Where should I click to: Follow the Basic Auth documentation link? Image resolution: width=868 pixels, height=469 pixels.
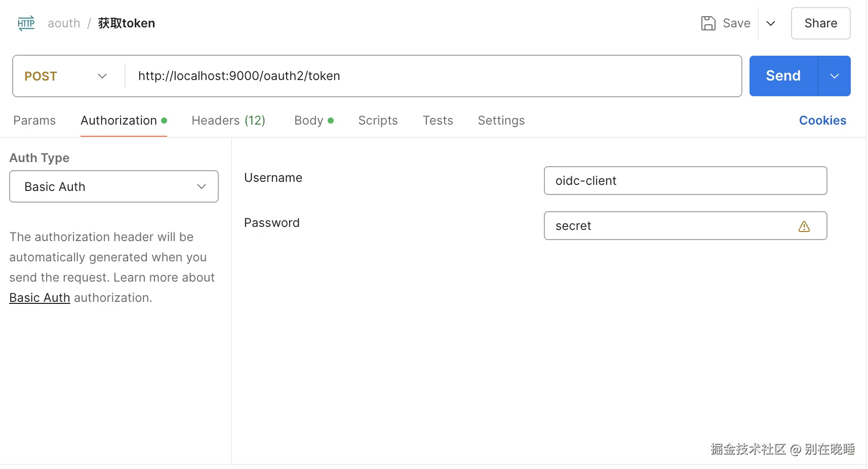click(x=40, y=298)
